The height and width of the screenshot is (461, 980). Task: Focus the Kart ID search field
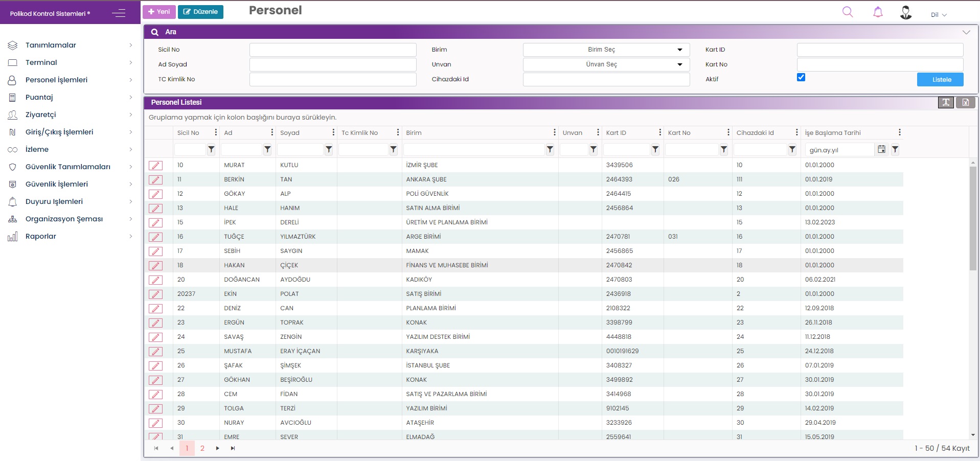(880, 50)
